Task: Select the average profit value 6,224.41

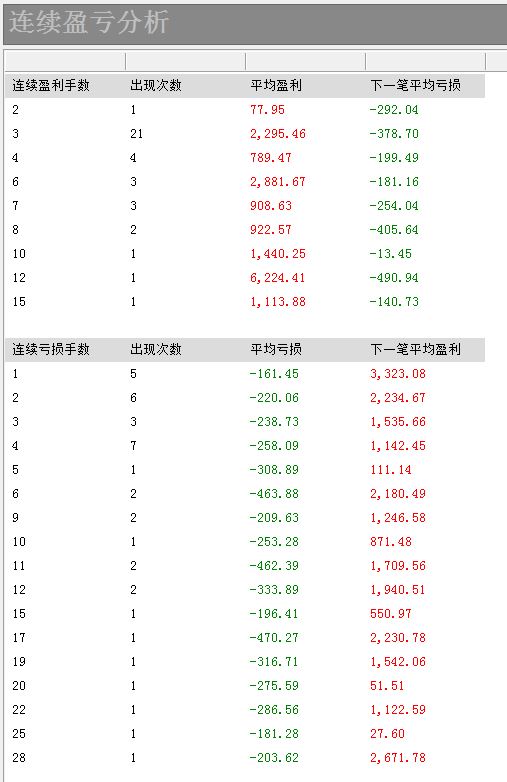Action: (x=278, y=278)
